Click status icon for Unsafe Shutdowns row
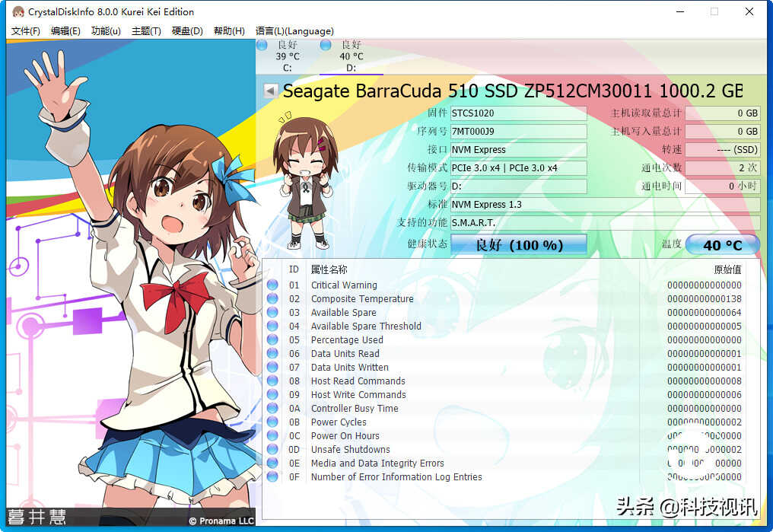The image size is (773, 532). 272,449
